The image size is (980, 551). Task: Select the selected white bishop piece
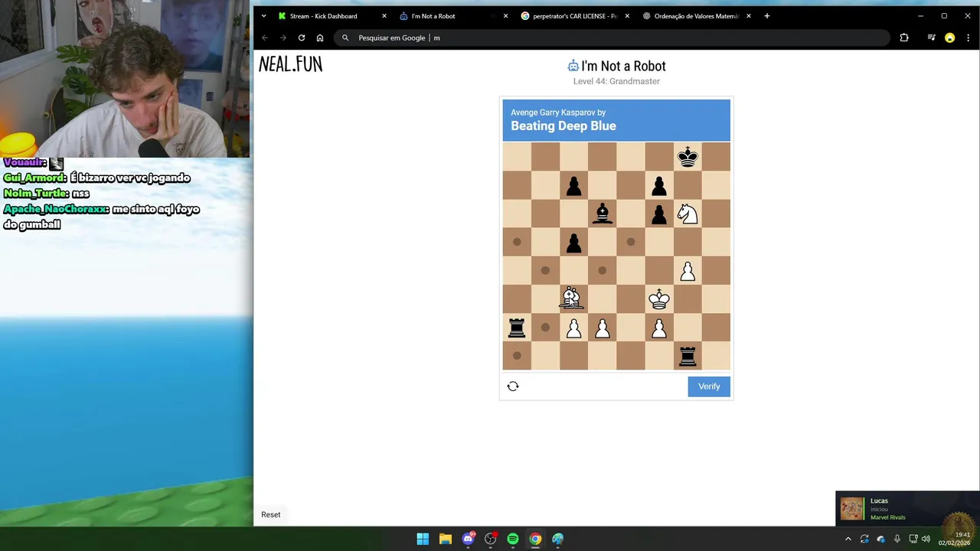[573, 298]
